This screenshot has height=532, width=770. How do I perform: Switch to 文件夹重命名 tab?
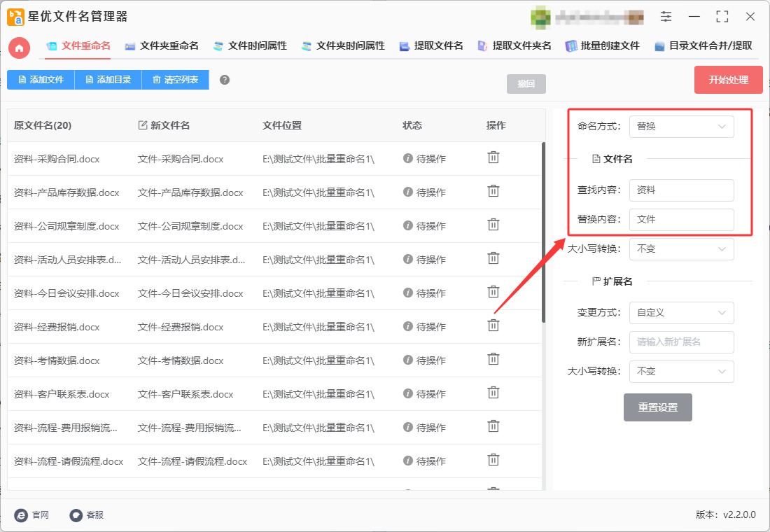(x=162, y=46)
